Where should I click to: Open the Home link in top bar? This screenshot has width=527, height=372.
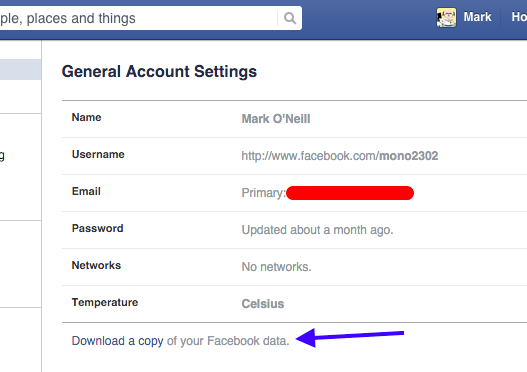(519, 17)
